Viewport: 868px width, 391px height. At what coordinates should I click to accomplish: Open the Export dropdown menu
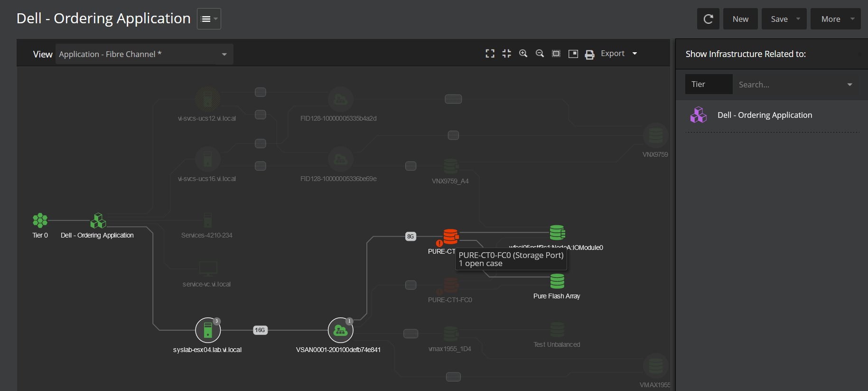point(619,54)
